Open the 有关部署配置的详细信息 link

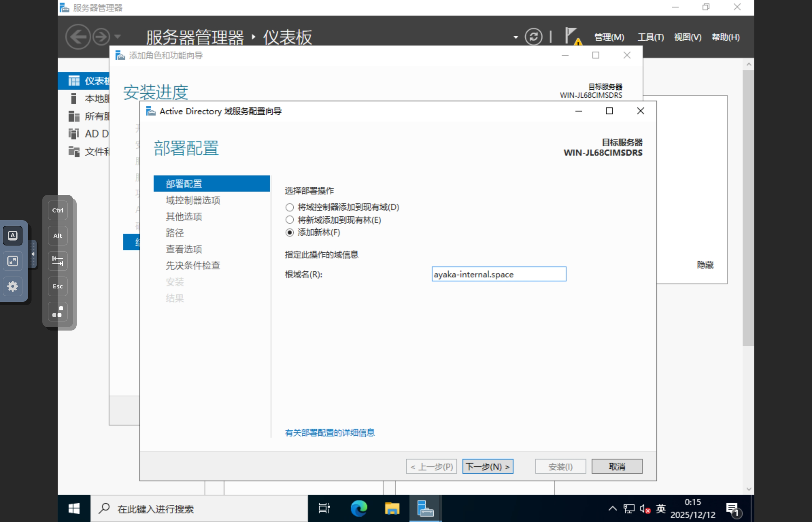click(x=330, y=432)
